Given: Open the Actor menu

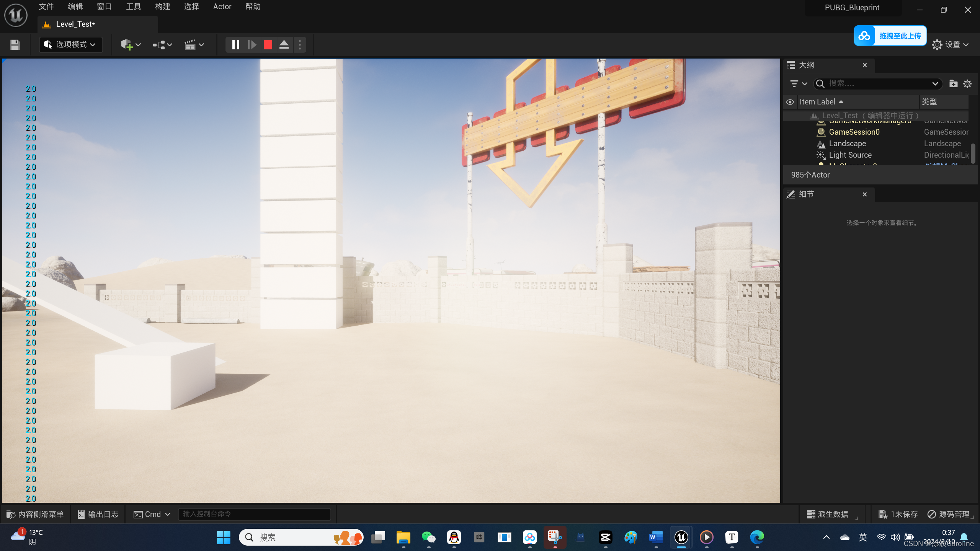Looking at the screenshot, I should [222, 7].
